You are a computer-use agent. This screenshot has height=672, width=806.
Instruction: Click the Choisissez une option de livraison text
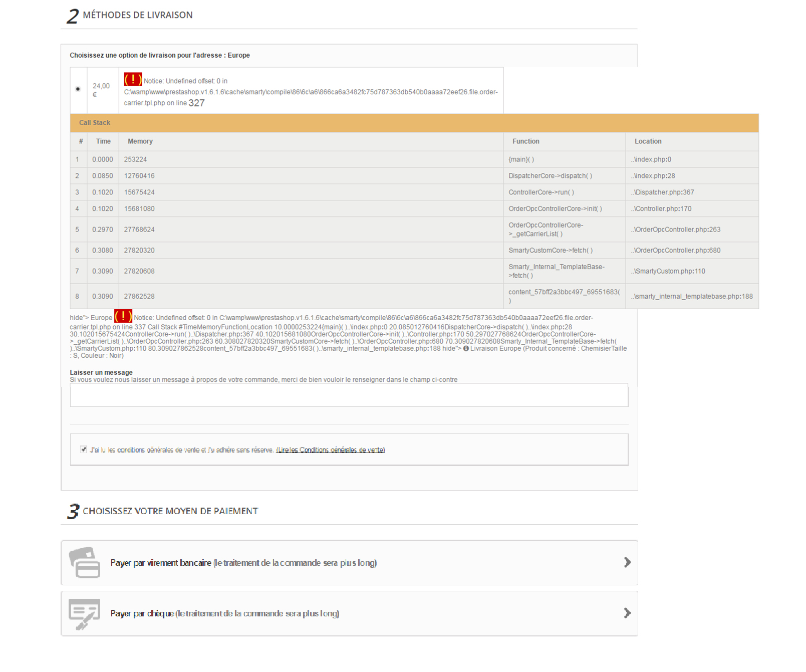pyautogui.click(x=160, y=56)
